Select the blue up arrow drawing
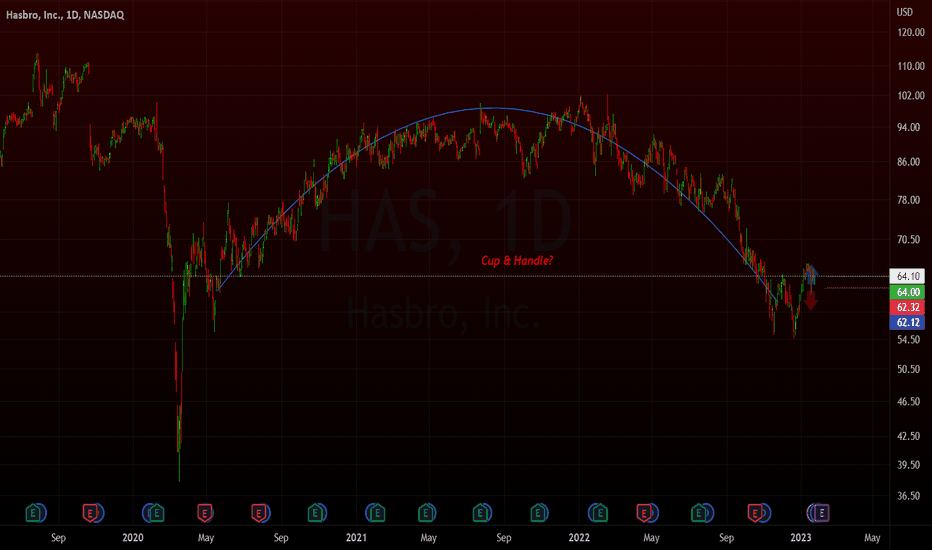Screen dimensions: 932x550 [x=813, y=274]
